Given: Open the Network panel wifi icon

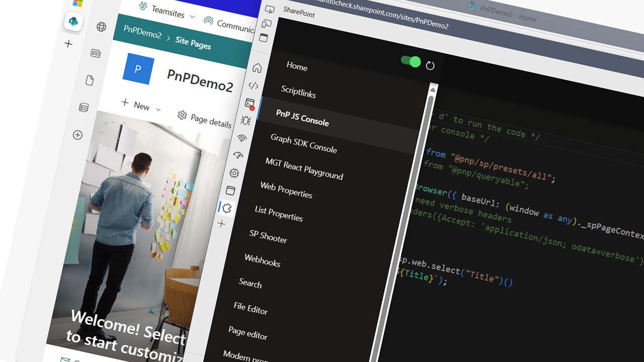Looking at the screenshot, I should pyautogui.click(x=243, y=137).
